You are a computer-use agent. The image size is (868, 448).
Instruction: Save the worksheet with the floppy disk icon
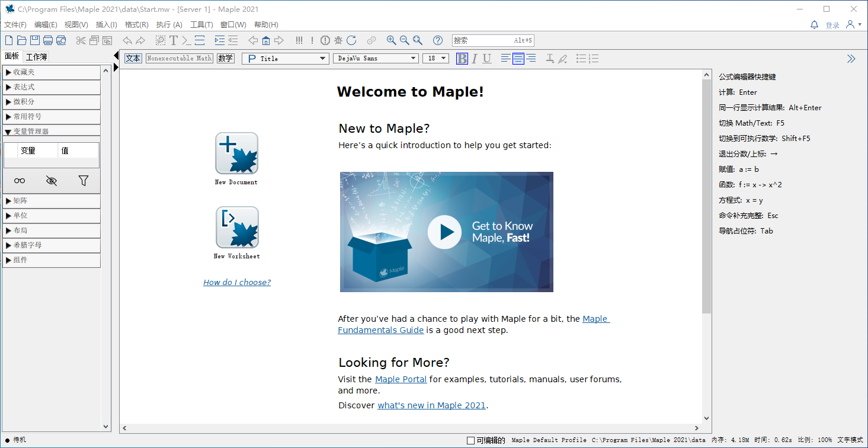tap(35, 40)
